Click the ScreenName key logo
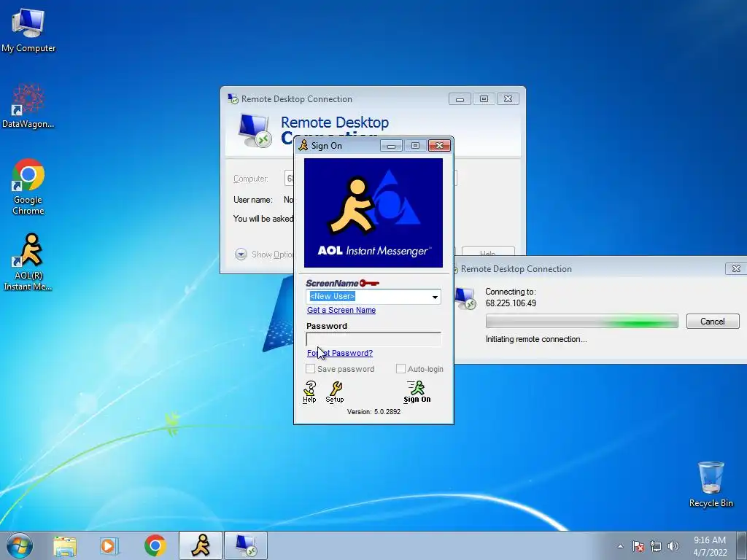This screenshot has width=747, height=560. (x=343, y=284)
